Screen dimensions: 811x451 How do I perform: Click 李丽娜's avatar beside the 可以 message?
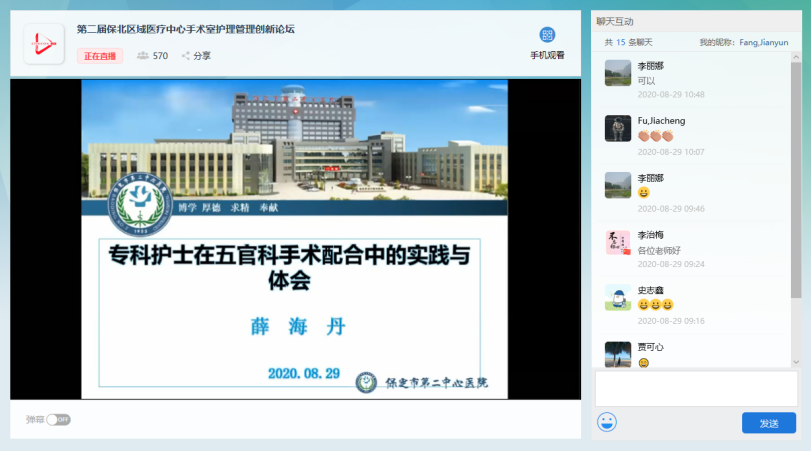pos(618,73)
